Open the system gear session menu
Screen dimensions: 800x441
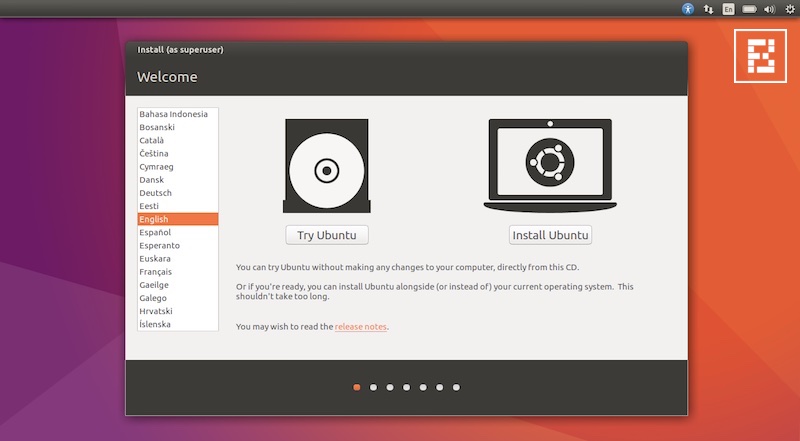(x=789, y=9)
